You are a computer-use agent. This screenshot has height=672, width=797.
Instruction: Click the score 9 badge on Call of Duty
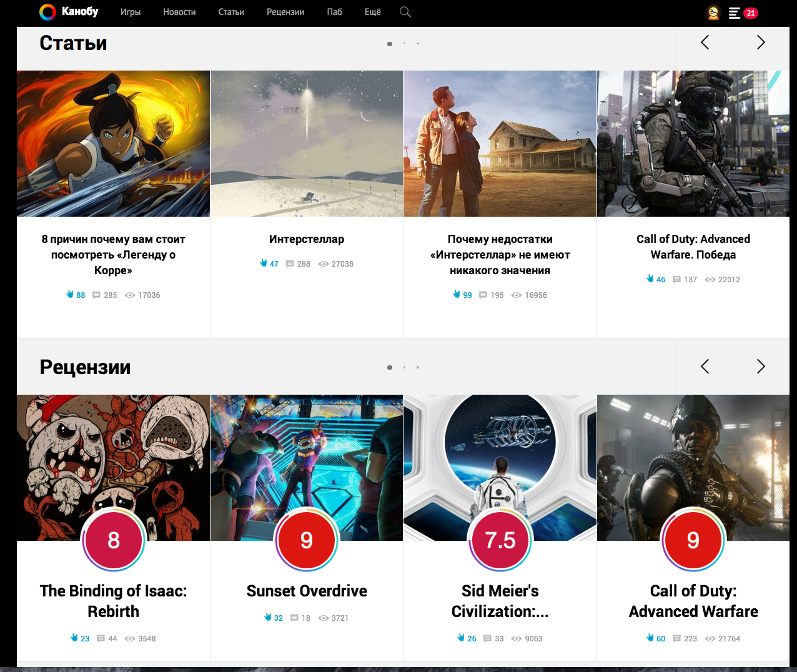693,540
